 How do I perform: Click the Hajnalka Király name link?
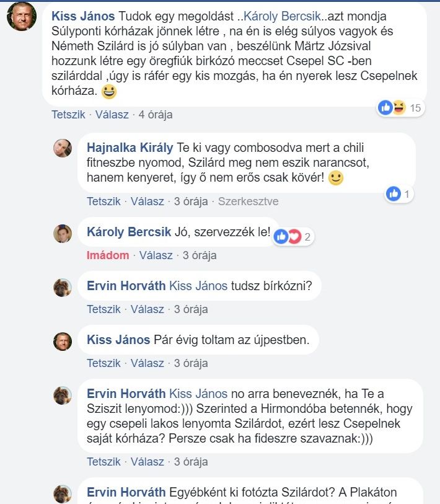130,148
